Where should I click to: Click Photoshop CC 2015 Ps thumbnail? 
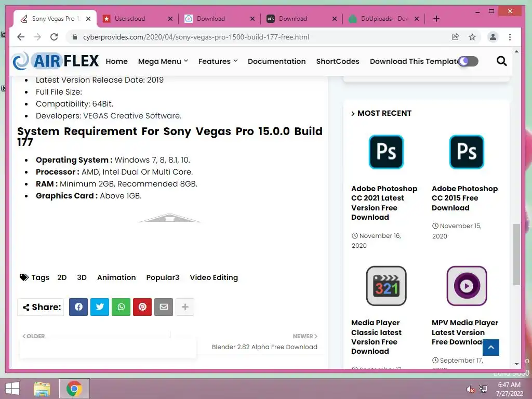467,152
